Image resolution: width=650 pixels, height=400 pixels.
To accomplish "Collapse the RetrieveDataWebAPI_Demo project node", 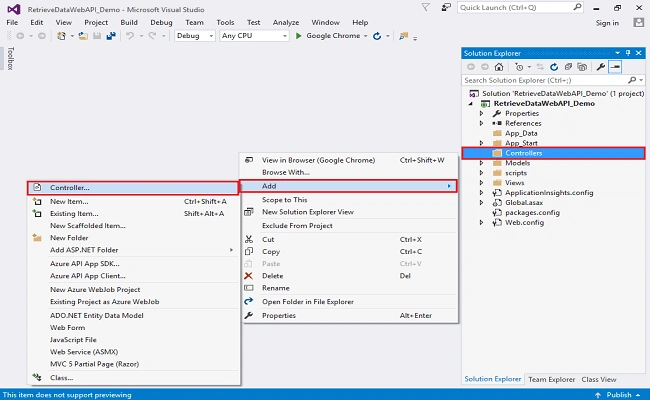I will click(x=471, y=104).
